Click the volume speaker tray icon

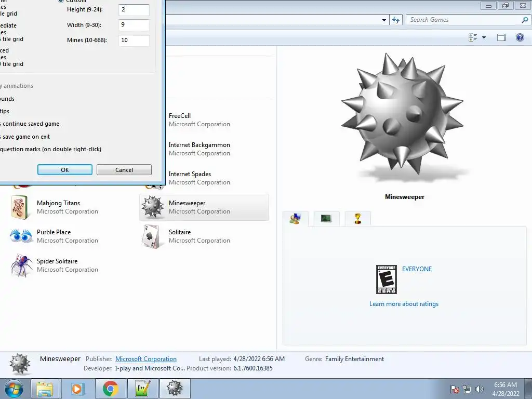479,390
